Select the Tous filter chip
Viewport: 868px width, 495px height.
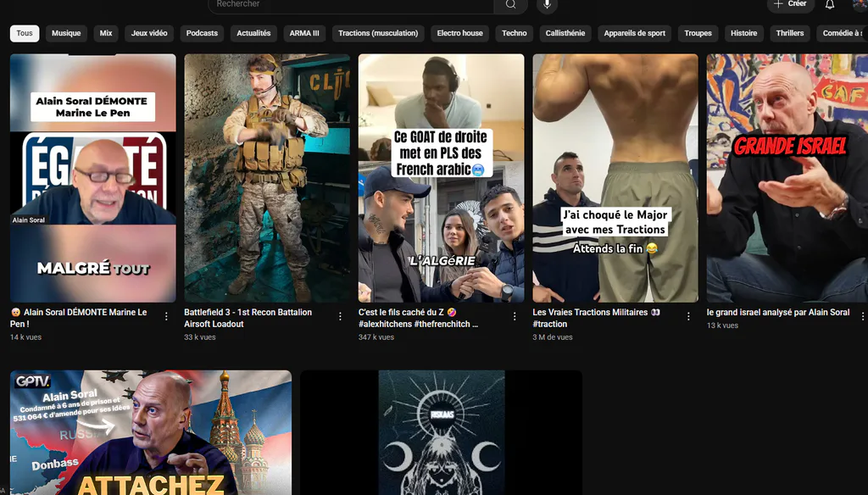[x=25, y=33]
